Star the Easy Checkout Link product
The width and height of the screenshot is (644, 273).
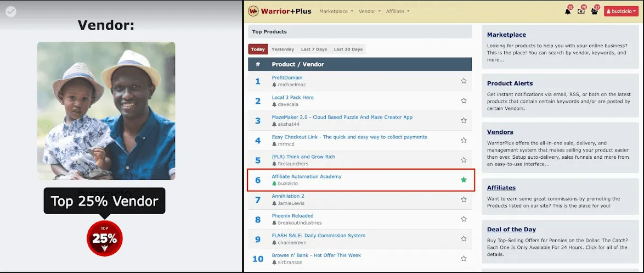[464, 140]
